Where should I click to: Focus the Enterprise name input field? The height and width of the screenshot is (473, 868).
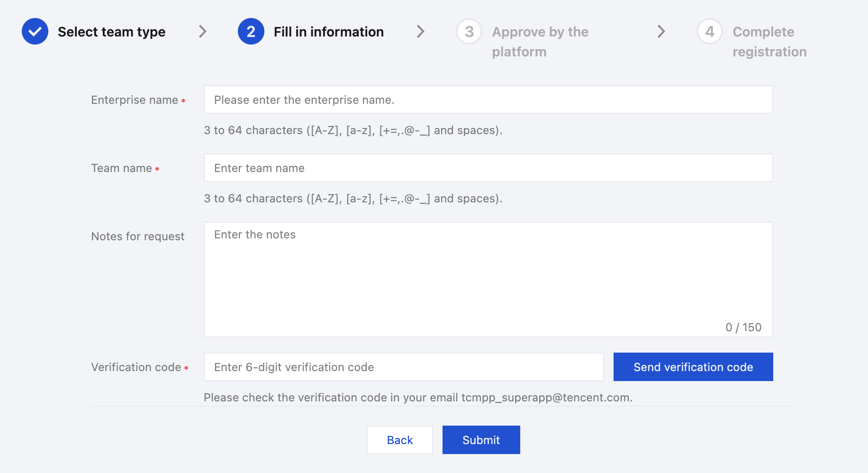pyautogui.click(x=488, y=100)
